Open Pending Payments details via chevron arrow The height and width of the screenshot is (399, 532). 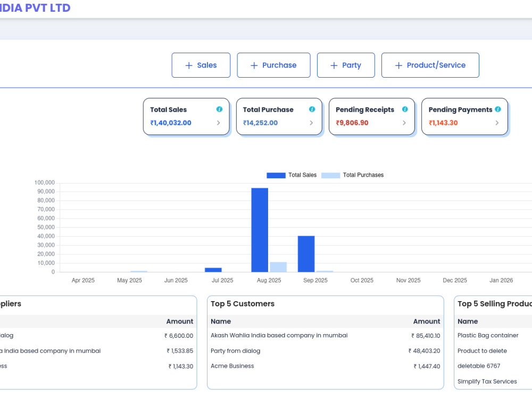click(x=497, y=123)
